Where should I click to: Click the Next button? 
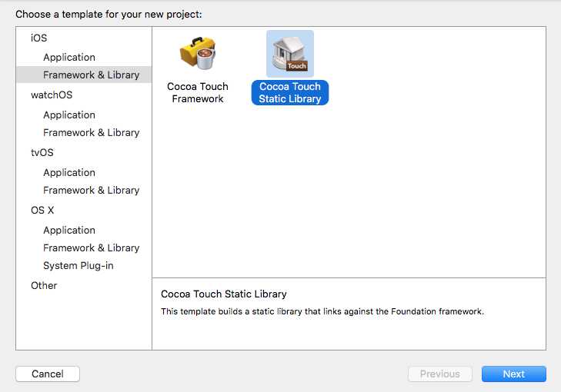click(514, 374)
